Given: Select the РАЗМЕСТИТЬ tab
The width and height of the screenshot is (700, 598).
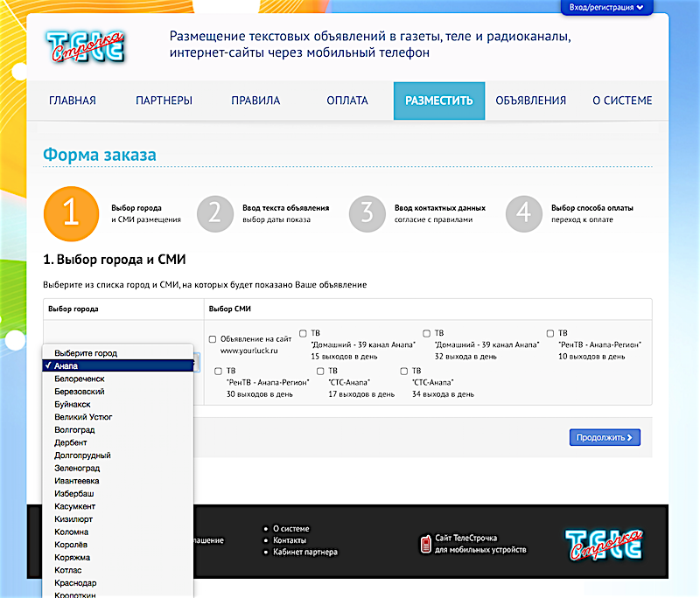Looking at the screenshot, I should (x=439, y=101).
